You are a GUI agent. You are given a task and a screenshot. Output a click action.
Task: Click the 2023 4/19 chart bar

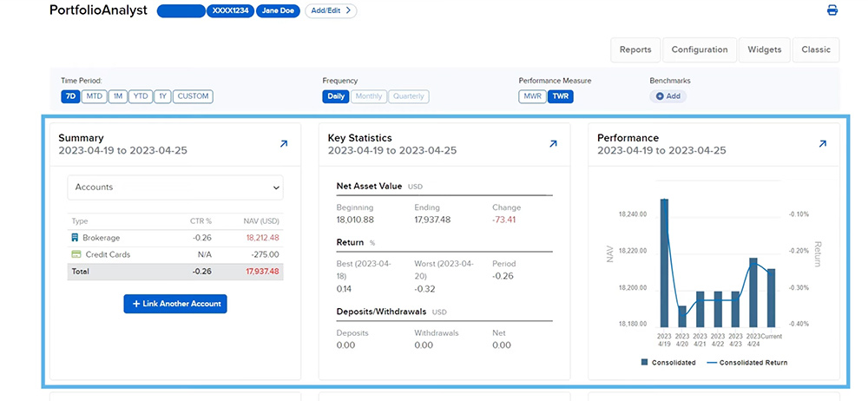click(664, 262)
